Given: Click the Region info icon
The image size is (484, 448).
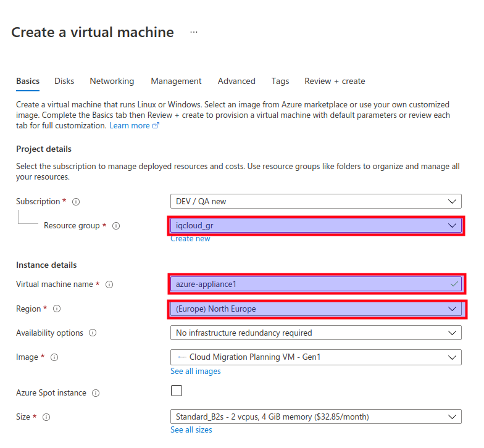Looking at the screenshot, I should pyautogui.click(x=57, y=309).
